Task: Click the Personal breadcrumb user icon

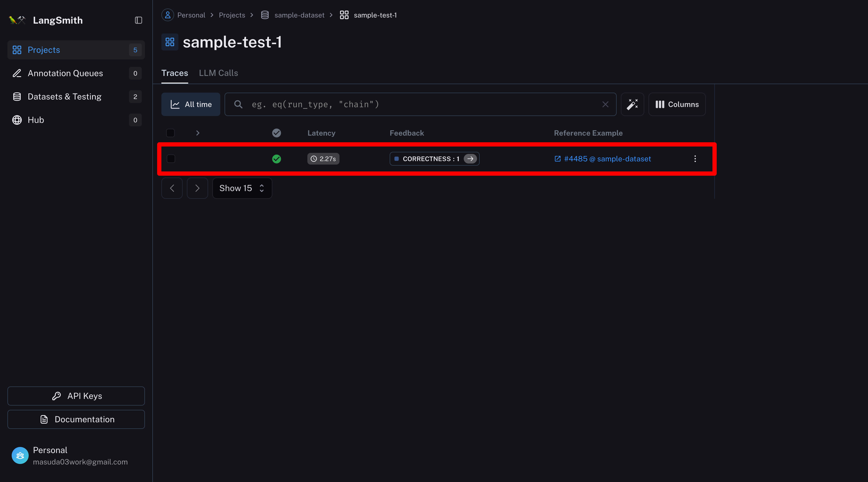Action: 167,15
